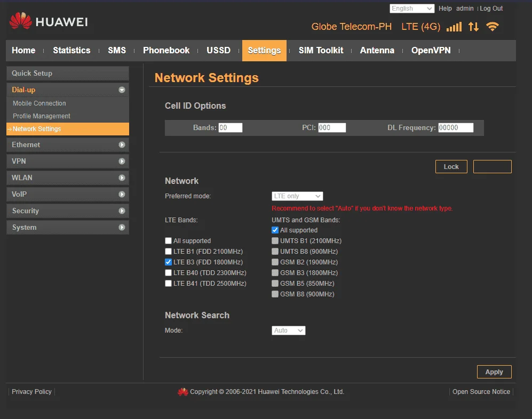Click the Ethernet expand arrow icon
532x419 pixels.
click(122, 145)
